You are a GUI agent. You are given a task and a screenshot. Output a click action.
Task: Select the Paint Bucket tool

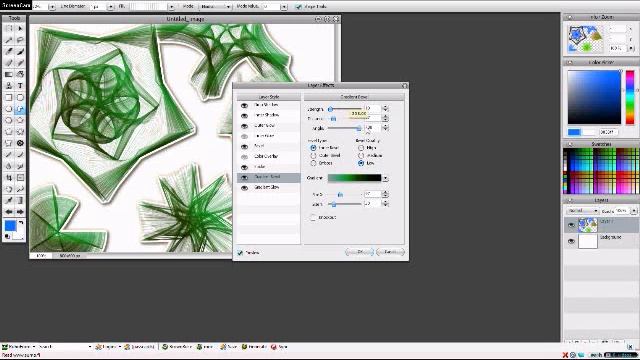(x=20, y=74)
